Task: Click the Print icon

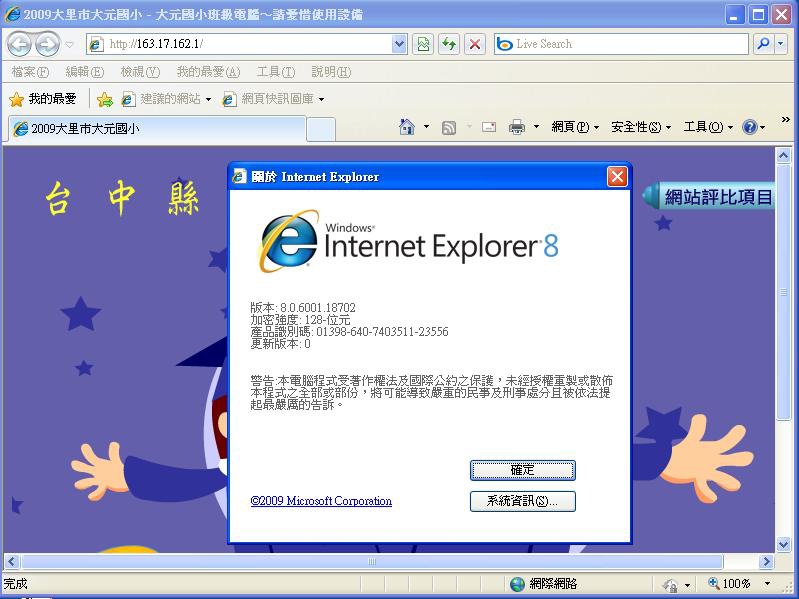Action: click(x=517, y=127)
